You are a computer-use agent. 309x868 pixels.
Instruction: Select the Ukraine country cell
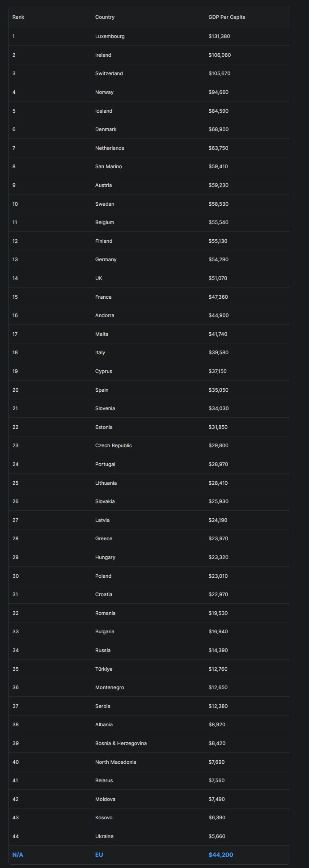104,836
